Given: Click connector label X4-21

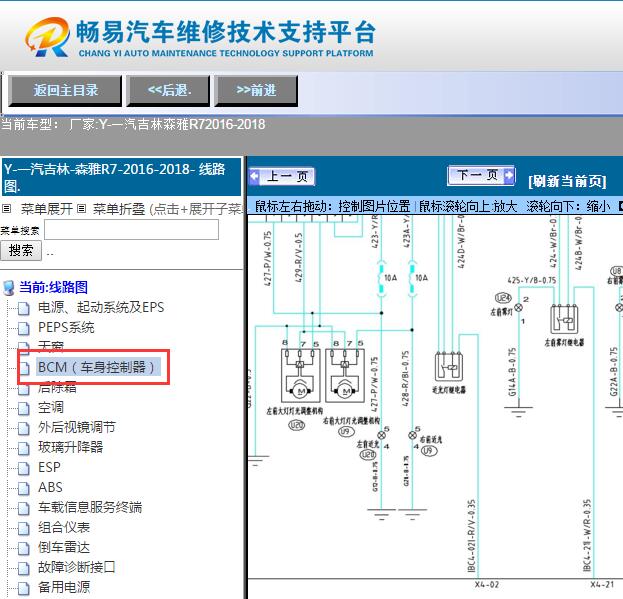Looking at the screenshot, I should 602,585.
